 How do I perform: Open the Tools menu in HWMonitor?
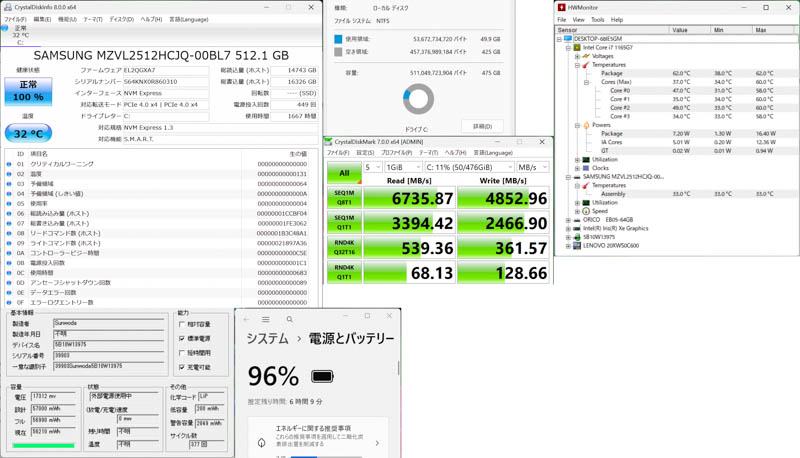[x=597, y=20]
